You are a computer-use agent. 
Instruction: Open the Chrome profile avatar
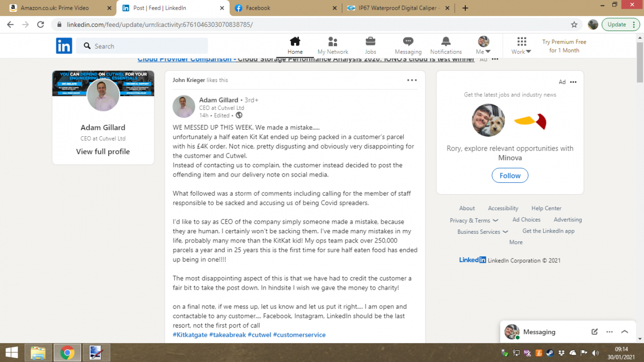point(593,25)
